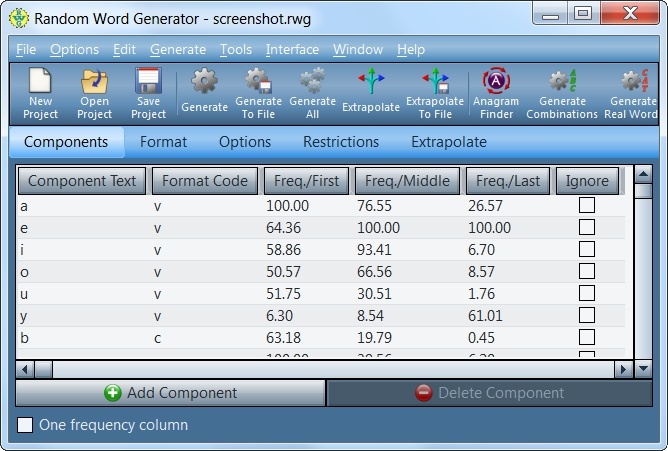Open the Generate menu

[178, 49]
